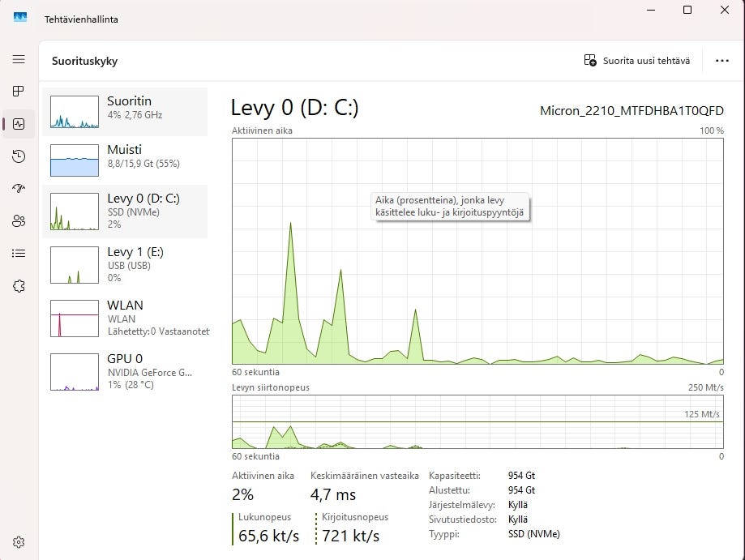Open Task Manager settings gear
This screenshot has height=560, width=745.
[19, 542]
